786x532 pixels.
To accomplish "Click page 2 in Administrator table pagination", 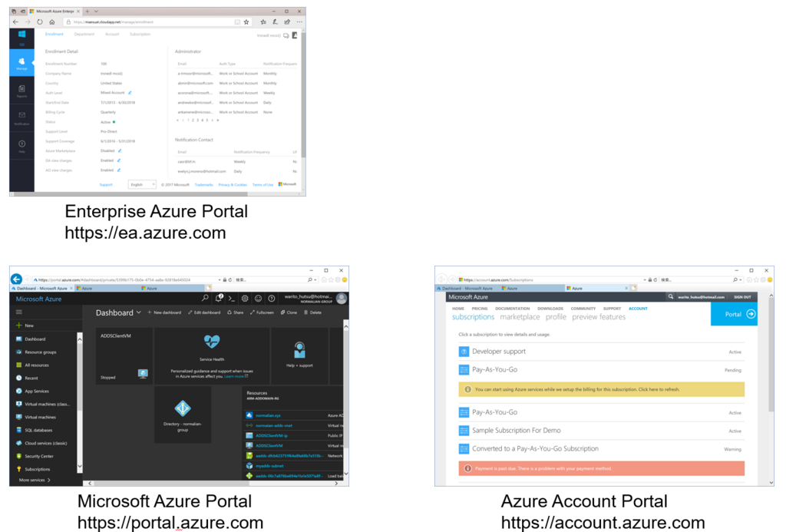I will [x=193, y=121].
